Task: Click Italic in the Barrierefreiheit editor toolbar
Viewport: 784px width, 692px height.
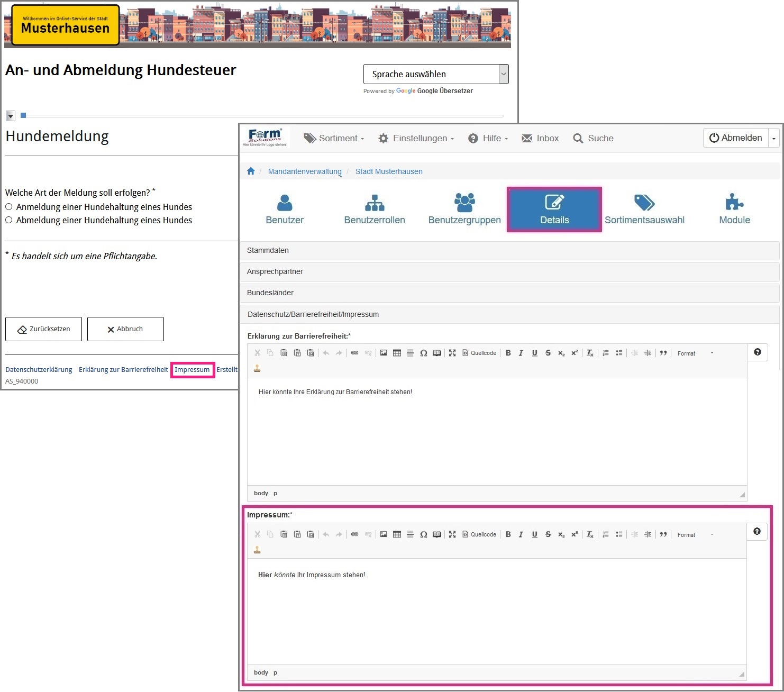Action: pos(521,353)
